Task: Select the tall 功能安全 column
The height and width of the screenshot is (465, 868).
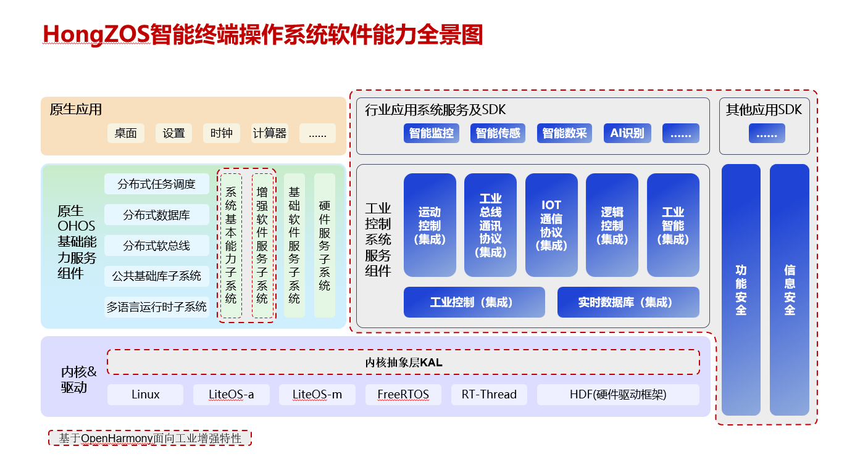Action: click(x=741, y=290)
